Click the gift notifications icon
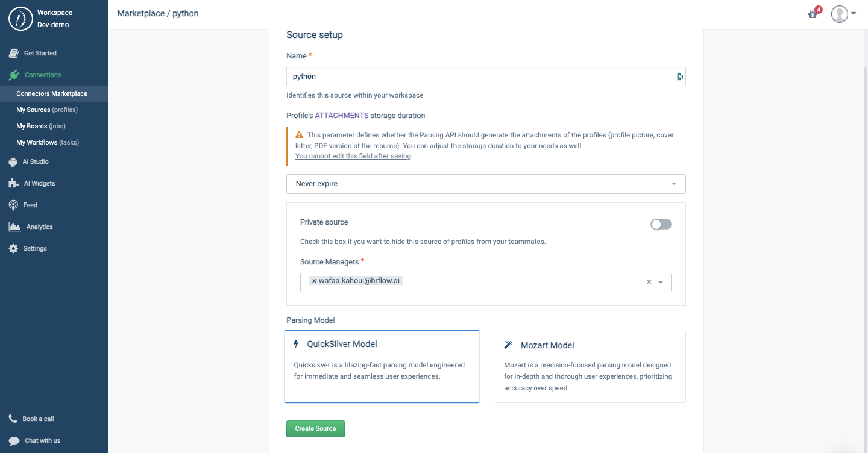868x453 pixels. coord(813,14)
